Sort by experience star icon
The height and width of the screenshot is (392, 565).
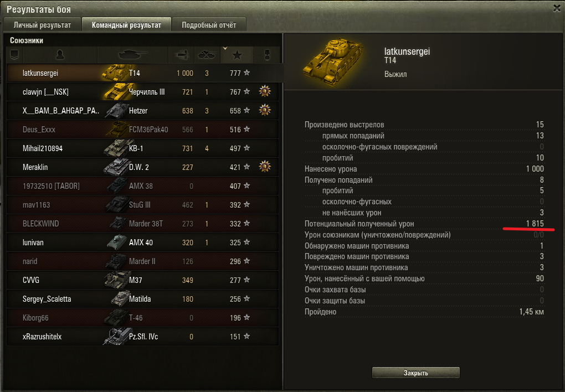(x=237, y=55)
